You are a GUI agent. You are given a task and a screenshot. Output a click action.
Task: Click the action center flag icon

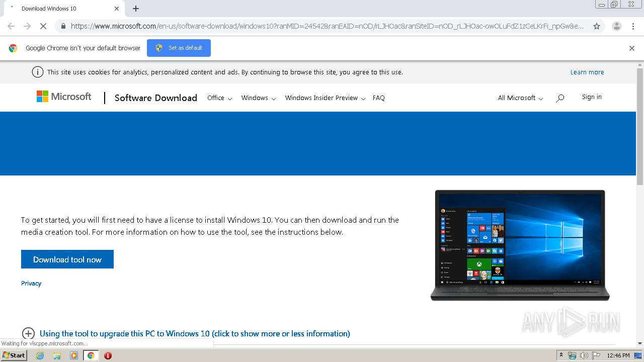[596, 355]
